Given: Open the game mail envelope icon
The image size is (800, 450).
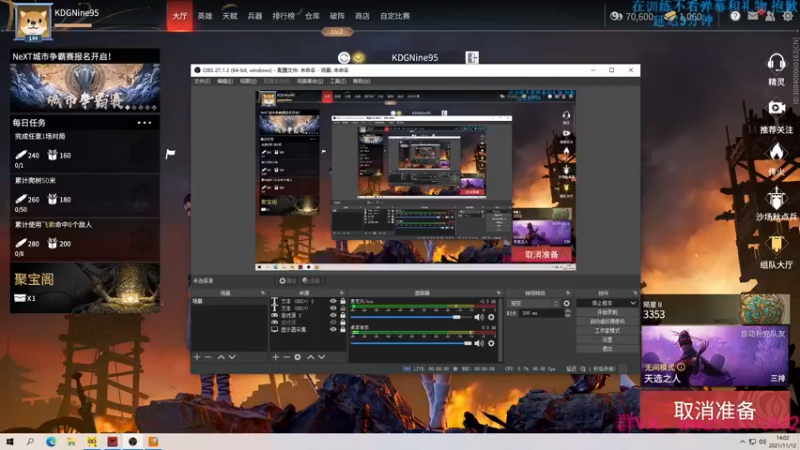Looking at the screenshot, I should click(753, 16).
